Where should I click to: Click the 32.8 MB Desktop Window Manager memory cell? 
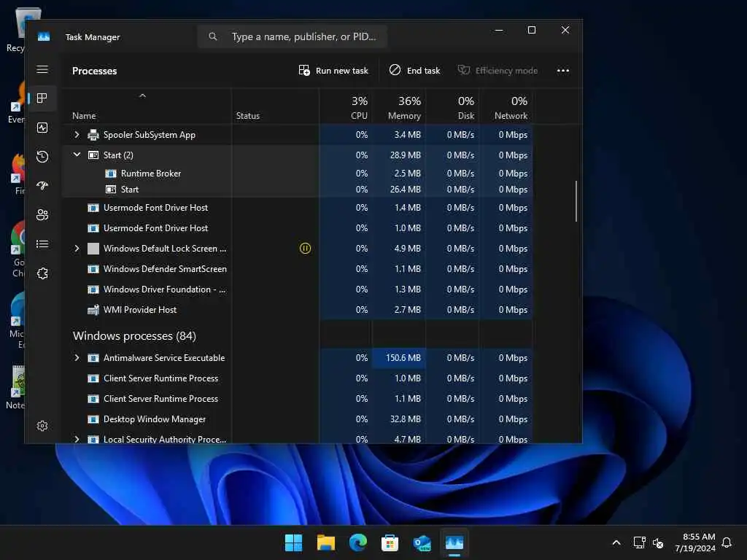coord(398,419)
